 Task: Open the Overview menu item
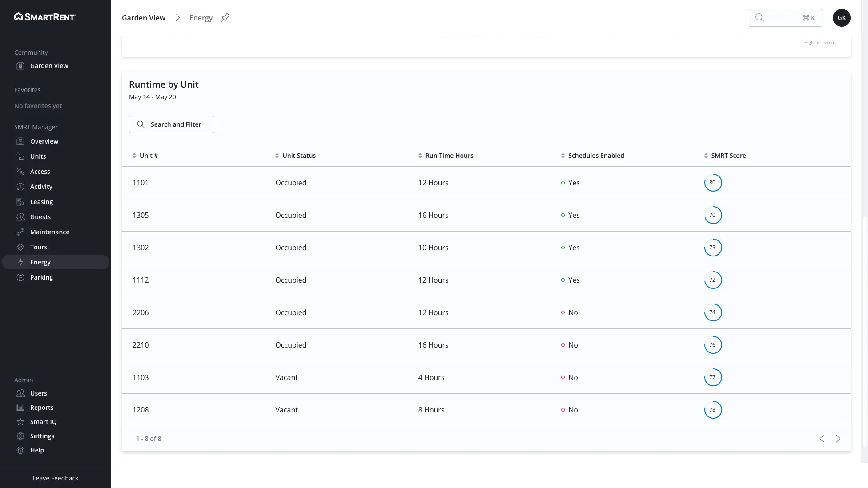point(56,141)
